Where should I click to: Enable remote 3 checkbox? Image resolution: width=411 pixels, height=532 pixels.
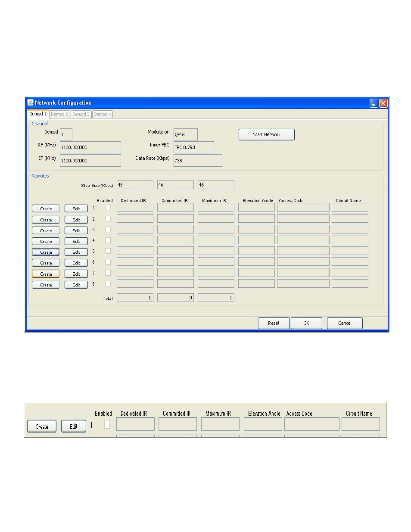tap(108, 230)
